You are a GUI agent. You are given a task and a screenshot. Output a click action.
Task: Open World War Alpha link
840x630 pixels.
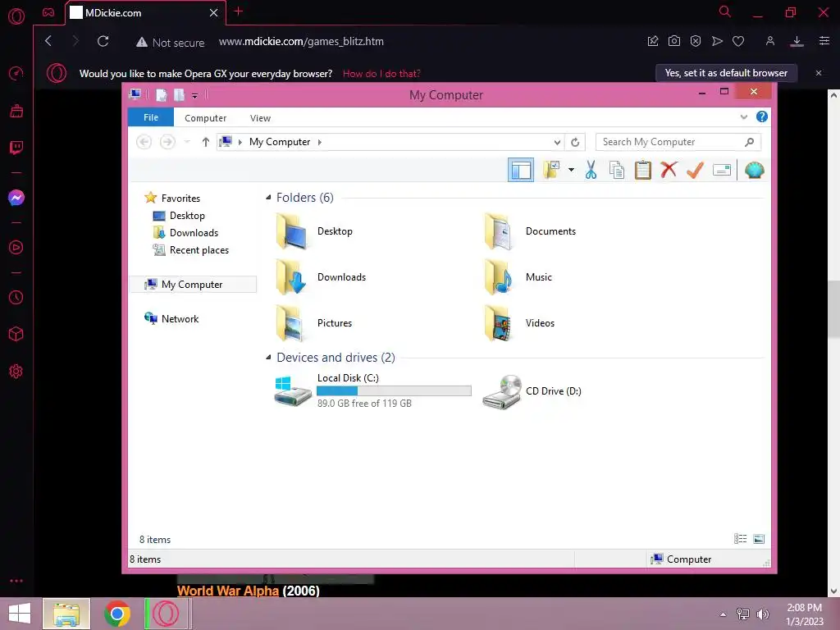tap(228, 591)
